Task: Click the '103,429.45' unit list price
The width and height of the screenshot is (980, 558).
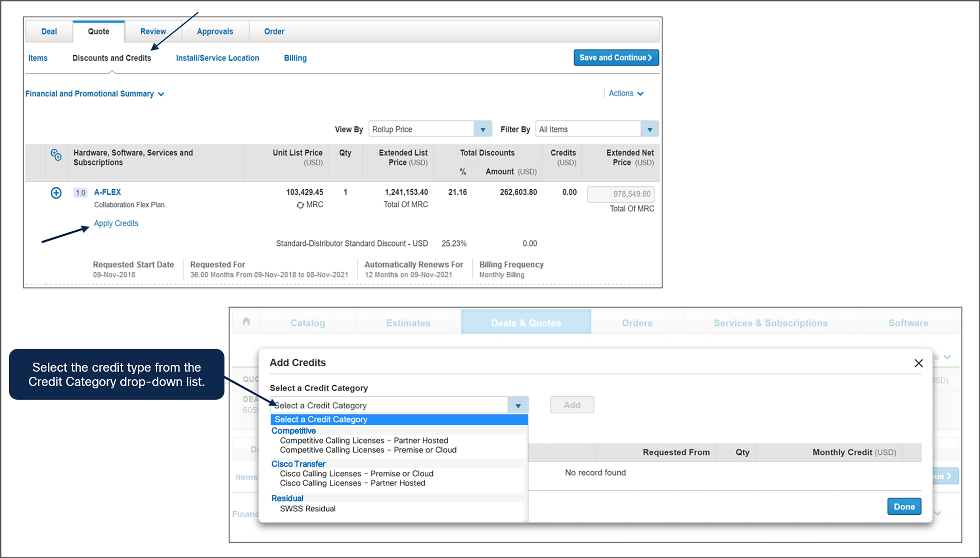Action: coord(304,192)
